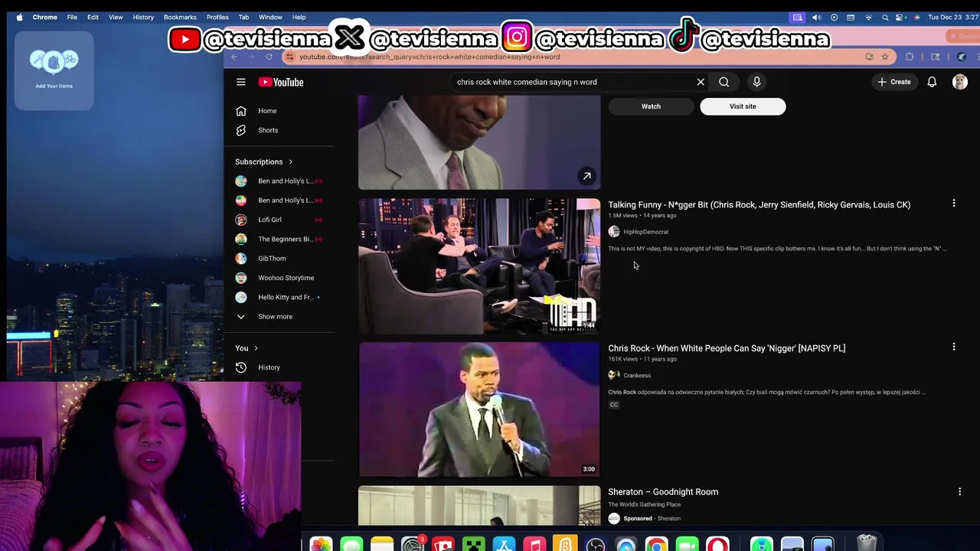This screenshot has width=980, height=551.
Task: Start voice search with the microphone
Action: [x=756, y=82]
